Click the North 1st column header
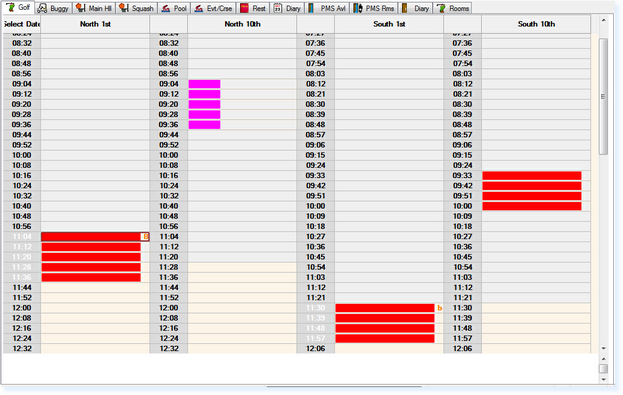Image resolution: width=623 pixels, height=395 pixels. point(95,24)
